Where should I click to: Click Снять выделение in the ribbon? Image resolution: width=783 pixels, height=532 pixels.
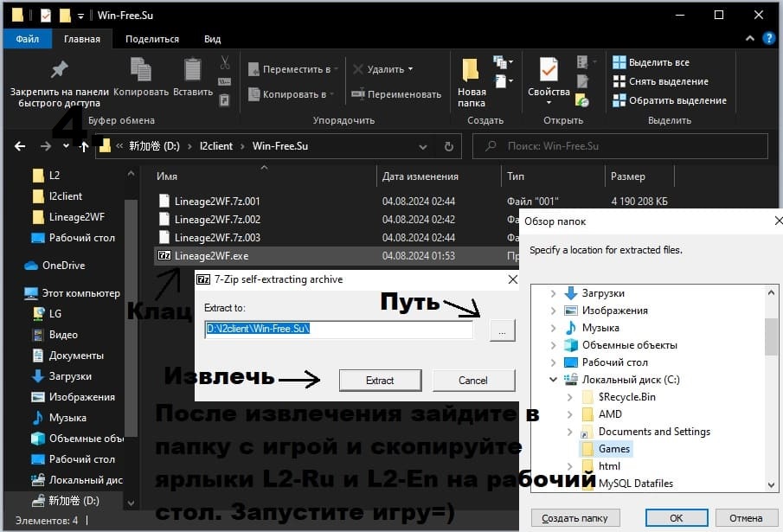[x=661, y=81]
